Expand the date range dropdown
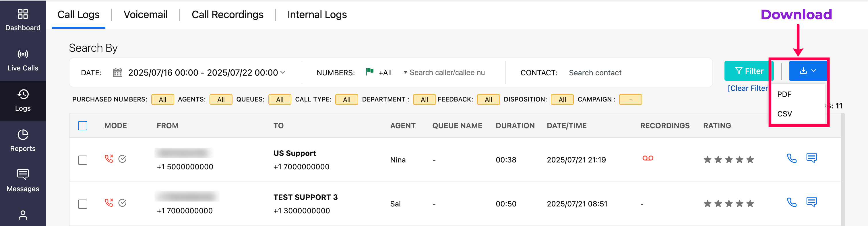 click(x=283, y=72)
